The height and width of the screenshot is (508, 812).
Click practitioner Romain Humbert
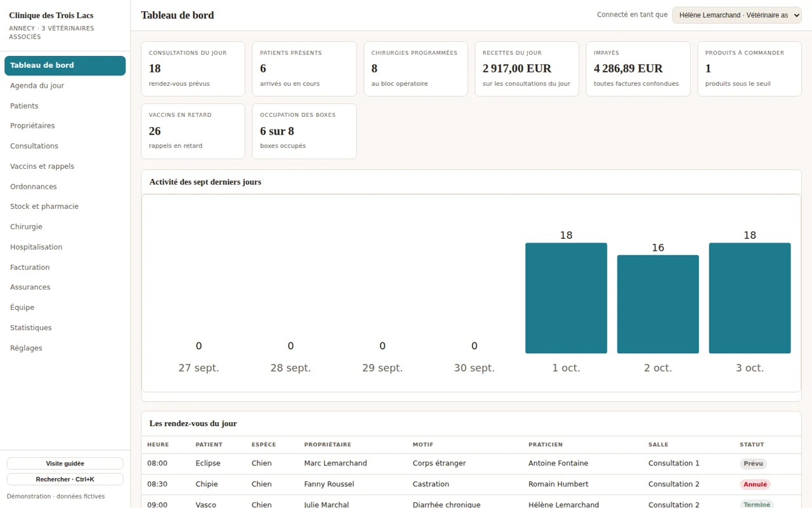click(558, 485)
